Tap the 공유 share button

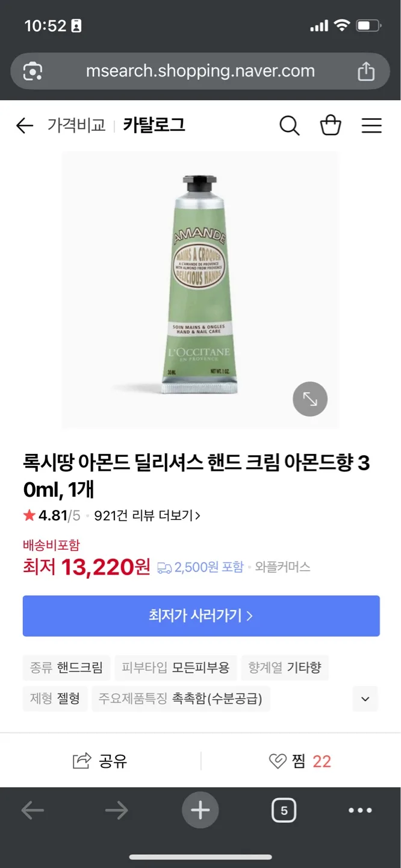(100, 761)
